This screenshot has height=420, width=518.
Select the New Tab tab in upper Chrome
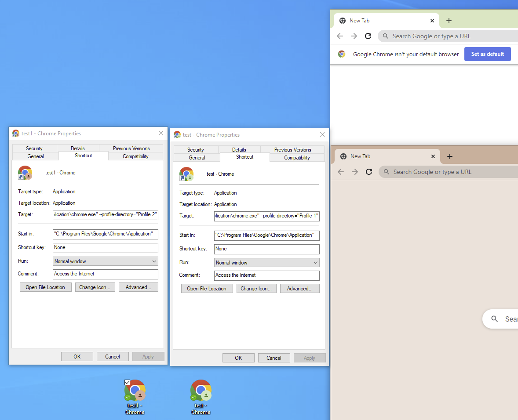click(387, 21)
